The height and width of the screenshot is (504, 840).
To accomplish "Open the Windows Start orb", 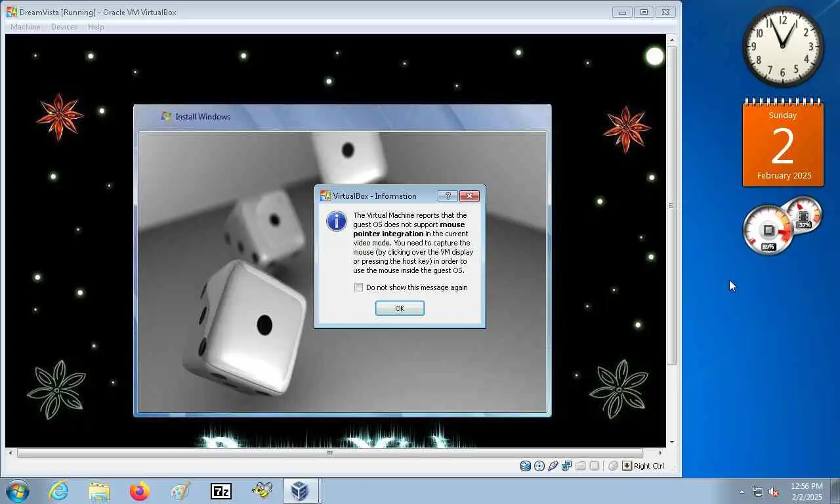I will click(x=17, y=491).
